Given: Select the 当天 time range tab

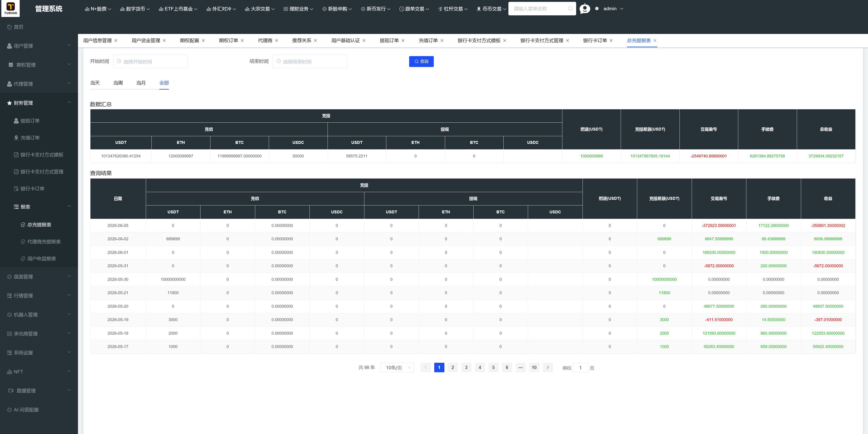Looking at the screenshot, I should (95, 83).
